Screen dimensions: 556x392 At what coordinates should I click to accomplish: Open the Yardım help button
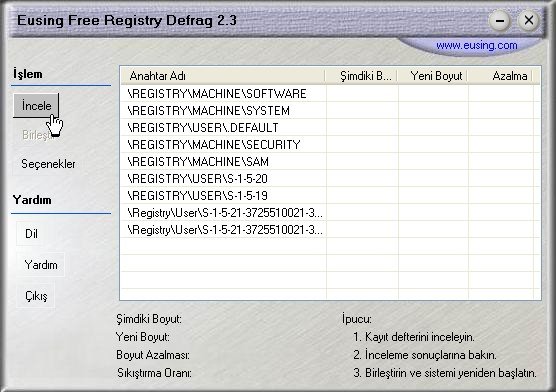41,265
